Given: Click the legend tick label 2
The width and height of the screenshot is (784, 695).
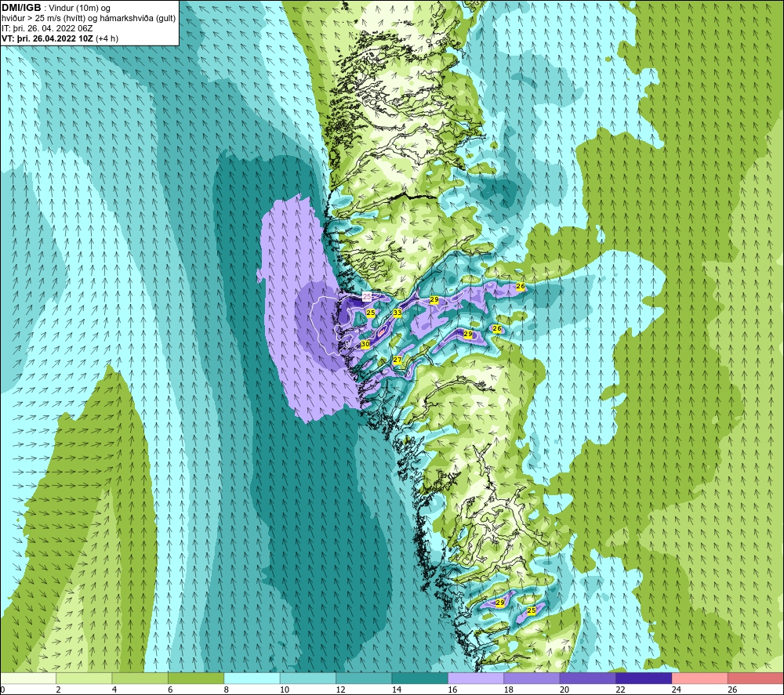Looking at the screenshot, I should point(59,690).
